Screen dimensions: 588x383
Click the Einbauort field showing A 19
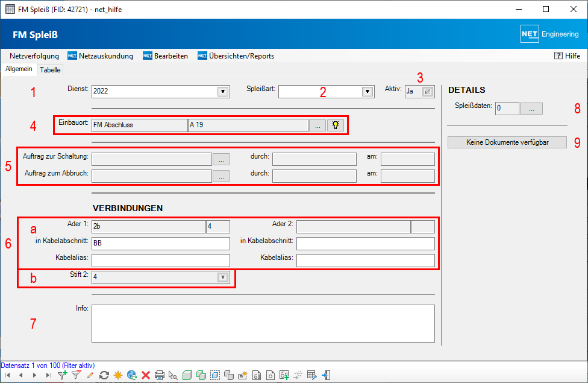pos(248,125)
